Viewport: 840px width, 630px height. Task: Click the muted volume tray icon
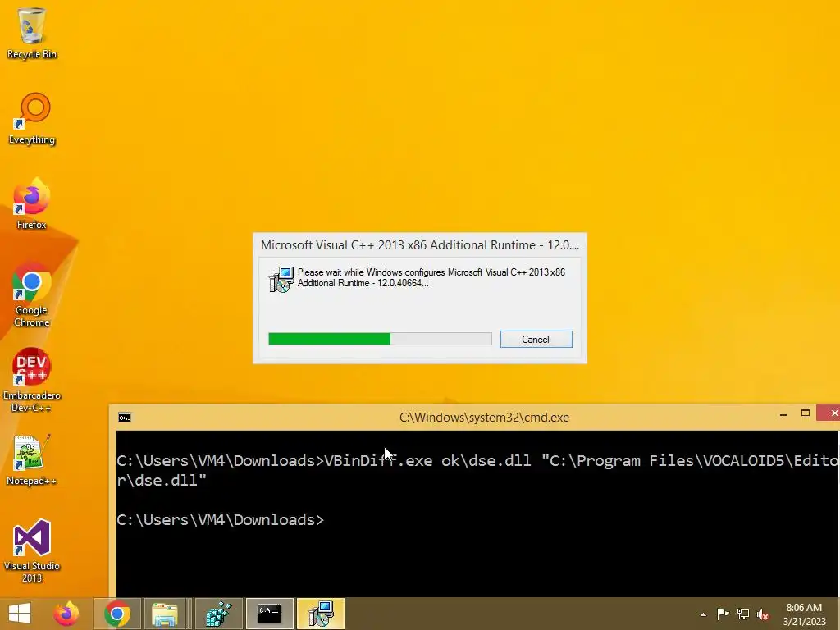tap(763, 614)
